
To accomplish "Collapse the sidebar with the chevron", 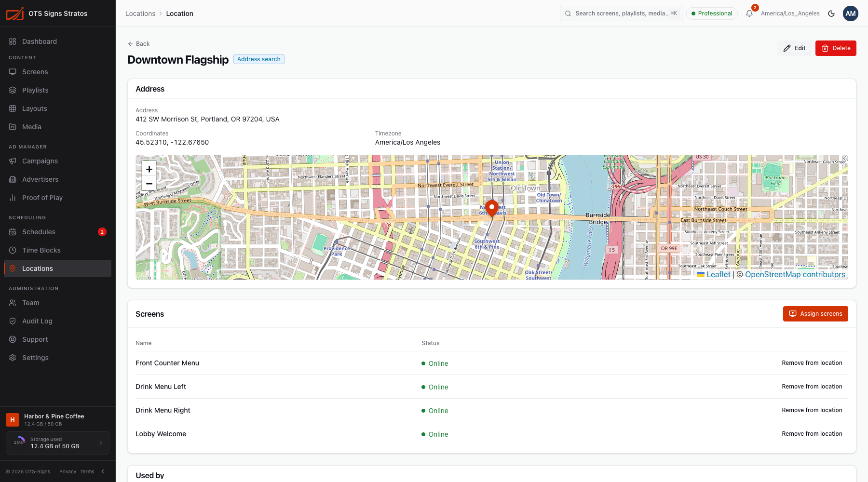I will pyautogui.click(x=103, y=471).
